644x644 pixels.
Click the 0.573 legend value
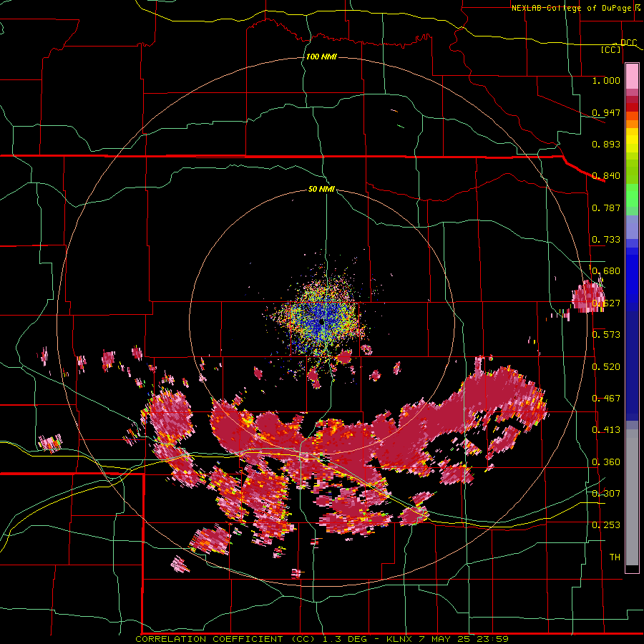606,335
